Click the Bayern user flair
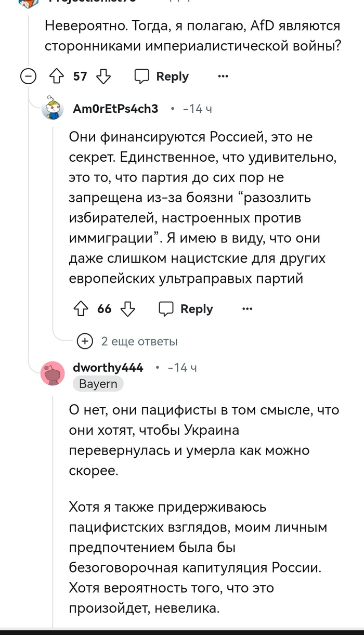This screenshot has height=635, width=364. click(x=98, y=384)
